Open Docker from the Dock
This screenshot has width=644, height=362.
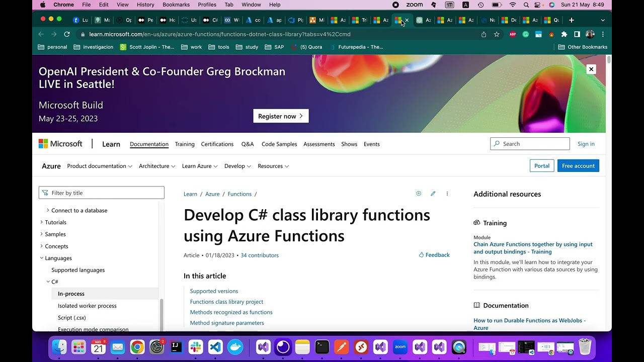coord(235,347)
